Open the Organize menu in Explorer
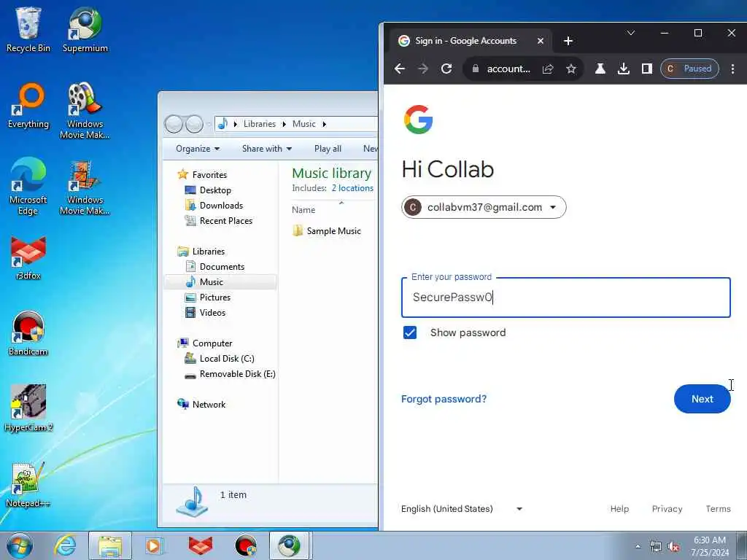Image resolution: width=747 pixels, height=560 pixels. [197, 149]
